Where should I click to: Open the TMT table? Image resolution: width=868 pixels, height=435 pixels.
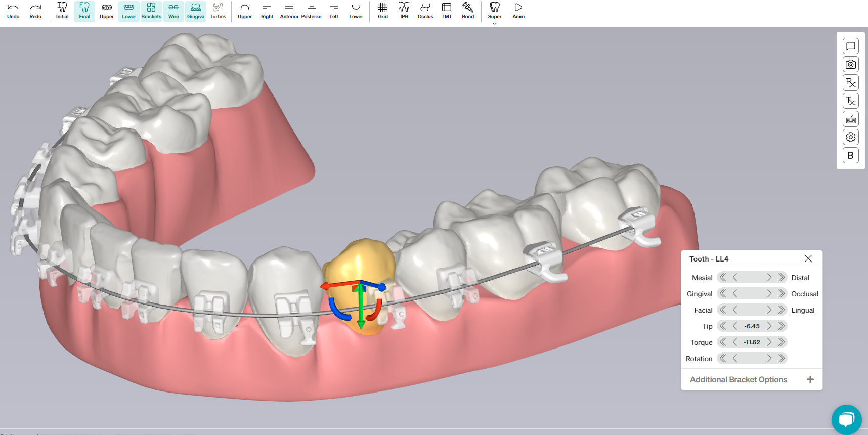(447, 11)
